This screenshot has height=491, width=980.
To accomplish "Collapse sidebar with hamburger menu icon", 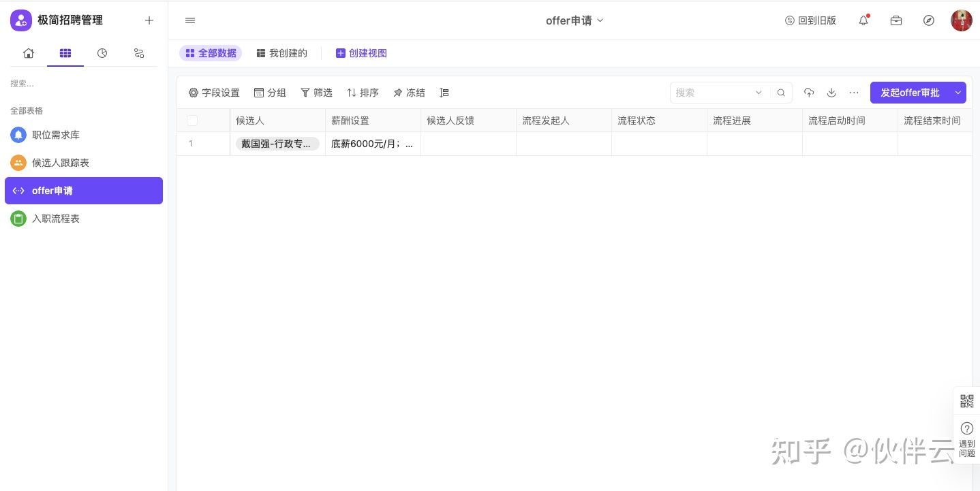I will click(x=190, y=20).
